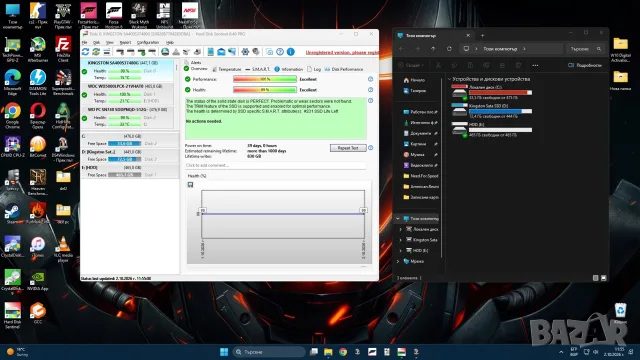Viewport: 640px width, 360px height.
Task: Click the help icon beside the Performance bar
Action: click(371, 79)
